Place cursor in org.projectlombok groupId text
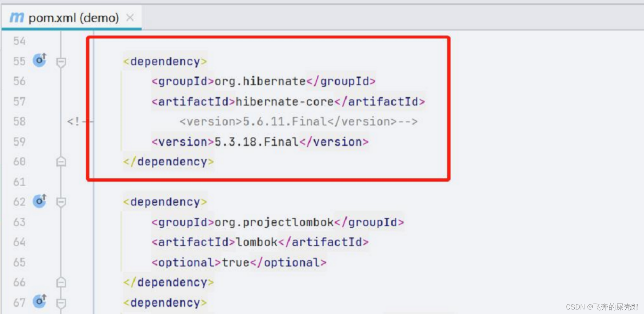This screenshot has width=644, height=314. [x=274, y=222]
